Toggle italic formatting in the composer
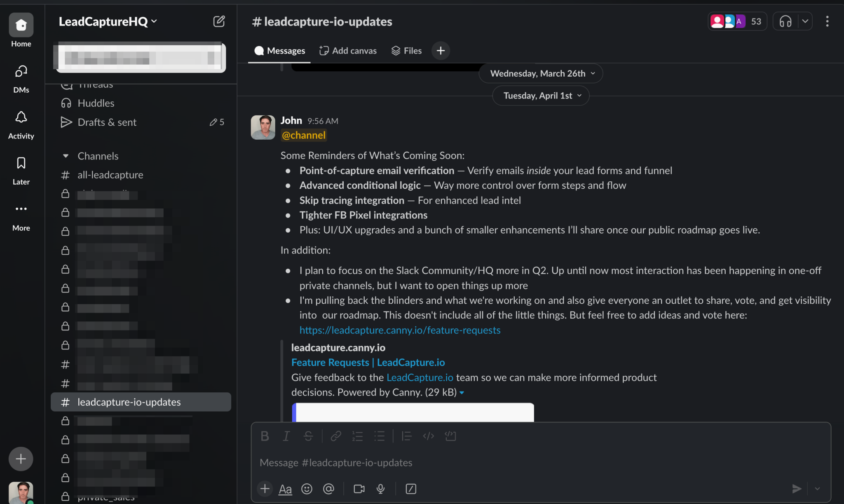Image resolution: width=844 pixels, height=504 pixels. point(286,436)
